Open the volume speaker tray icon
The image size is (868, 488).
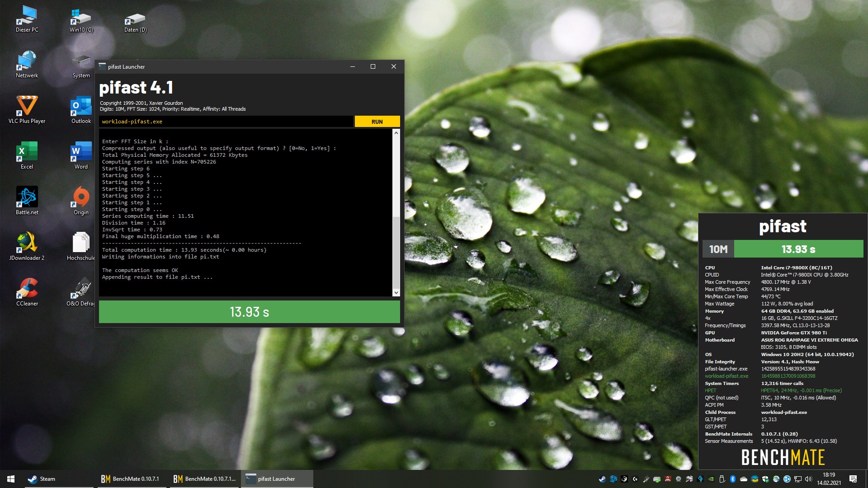(808, 479)
